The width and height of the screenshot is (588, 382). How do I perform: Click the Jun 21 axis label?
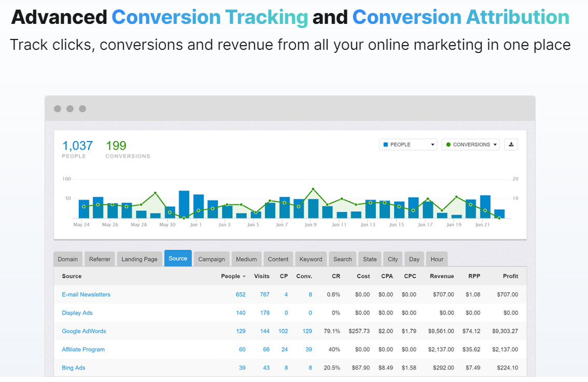click(x=483, y=225)
